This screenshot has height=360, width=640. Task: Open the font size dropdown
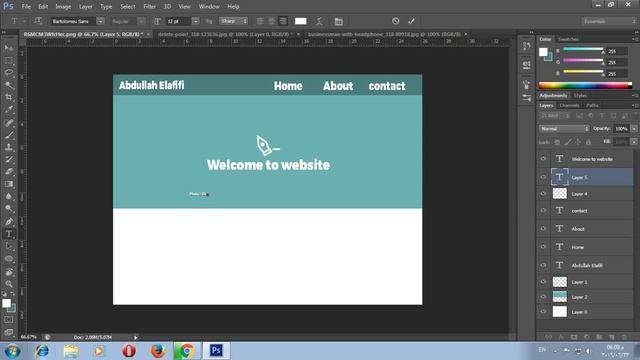[196, 21]
